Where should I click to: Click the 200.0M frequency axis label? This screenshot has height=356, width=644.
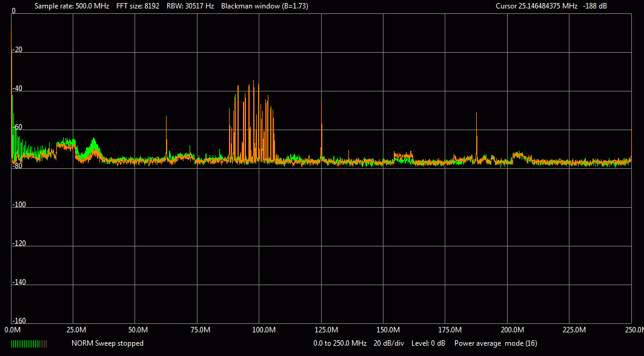tap(512, 330)
